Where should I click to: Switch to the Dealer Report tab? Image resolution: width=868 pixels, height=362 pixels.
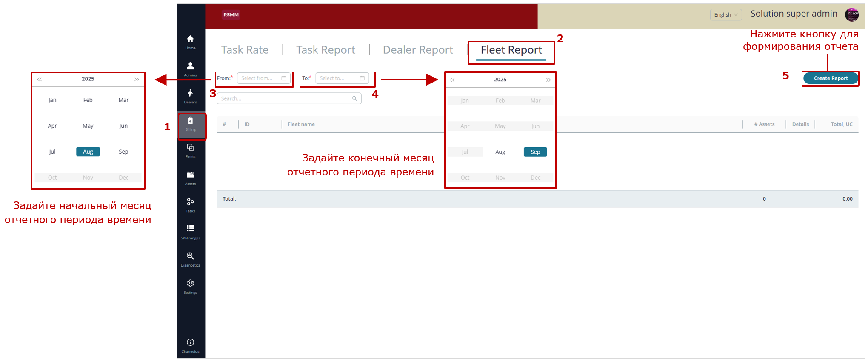[x=418, y=50]
